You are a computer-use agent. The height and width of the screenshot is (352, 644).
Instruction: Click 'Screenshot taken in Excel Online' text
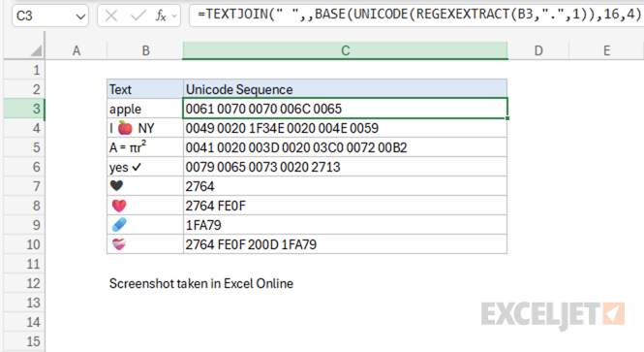[x=201, y=283]
